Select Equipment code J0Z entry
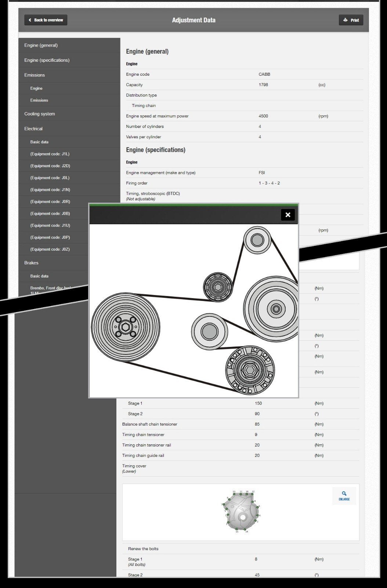The width and height of the screenshot is (387, 588). (54, 249)
